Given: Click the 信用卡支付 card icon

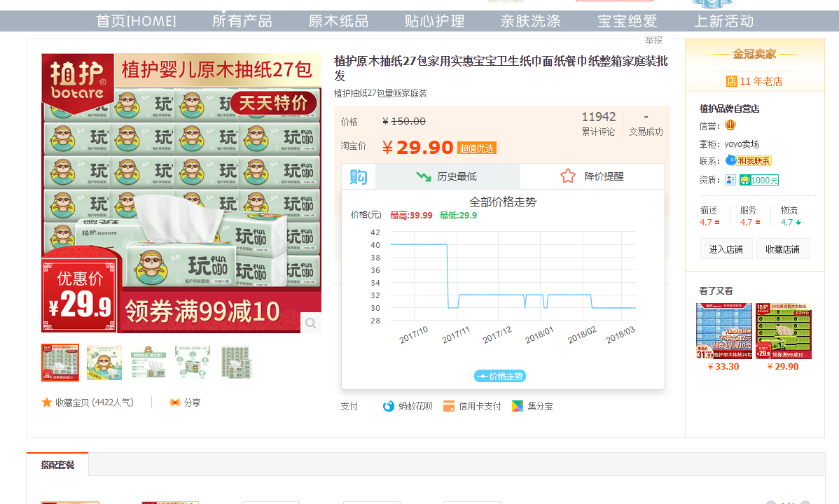Looking at the screenshot, I should click(x=449, y=406).
